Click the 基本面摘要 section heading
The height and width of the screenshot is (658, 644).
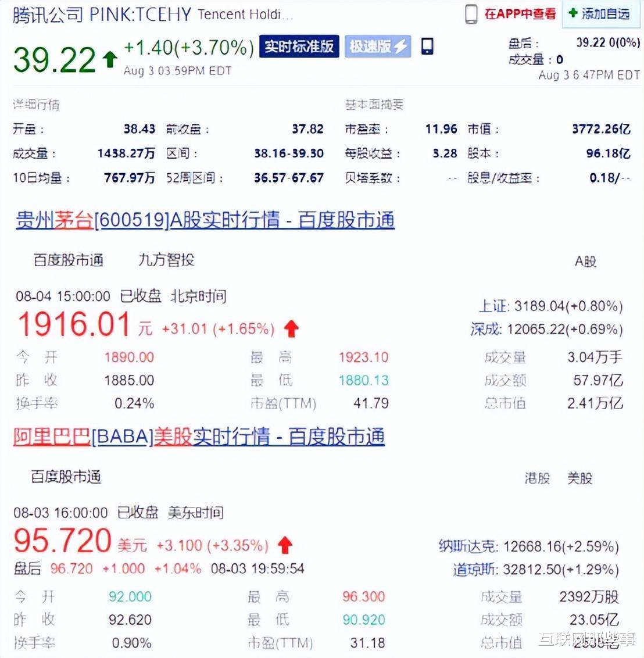click(374, 105)
